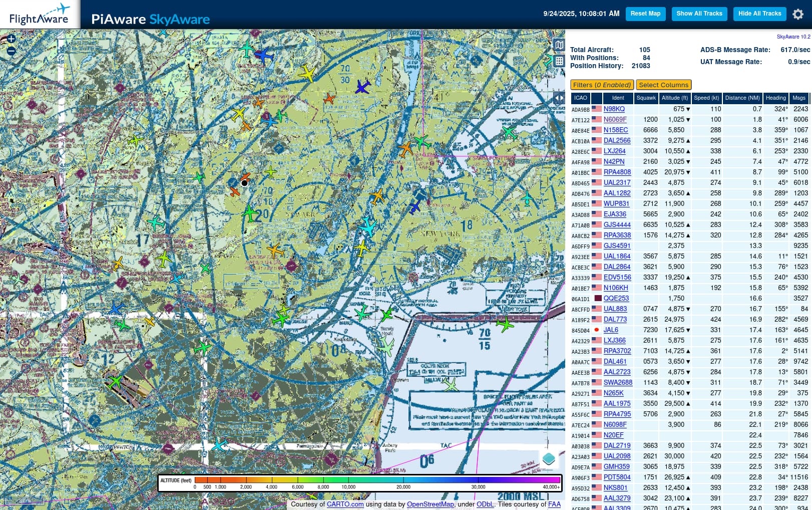This screenshot has height=510, width=812.
Task: Open flight N6069F ident link
Action: pyautogui.click(x=615, y=119)
